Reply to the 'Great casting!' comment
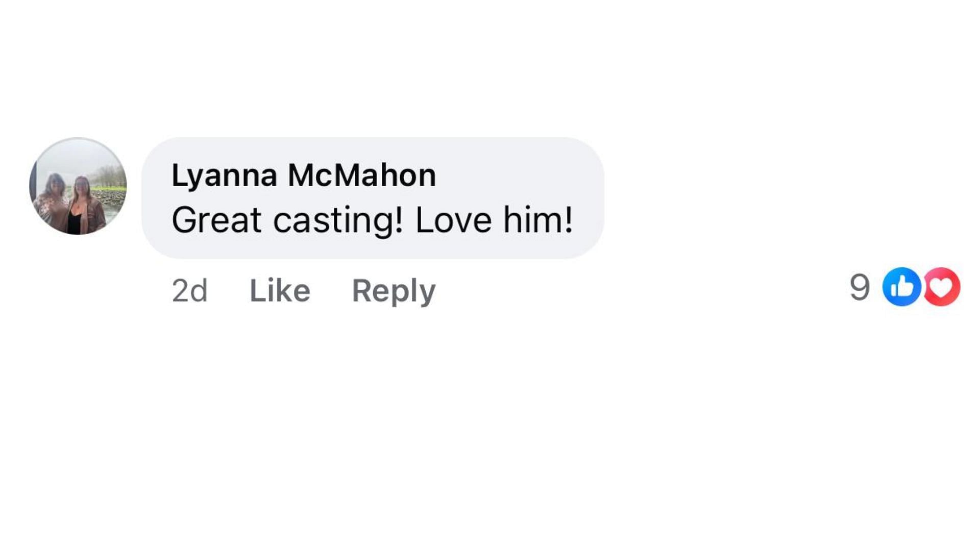The width and height of the screenshot is (980, 551). [x=394, y=291]
